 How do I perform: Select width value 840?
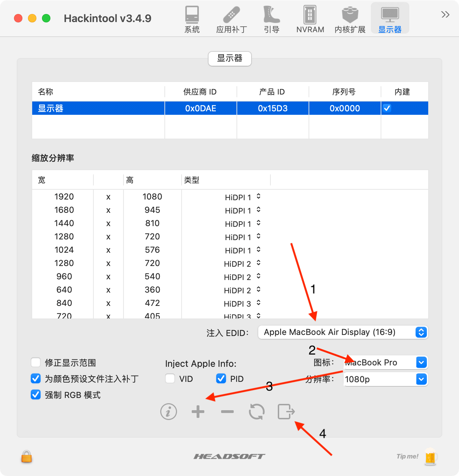(64, 303)
